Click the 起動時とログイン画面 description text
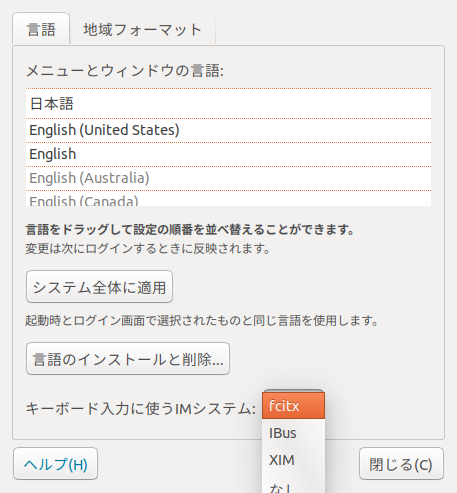Image resolution: width=457 pixels, height=493 pixels. 202,321
